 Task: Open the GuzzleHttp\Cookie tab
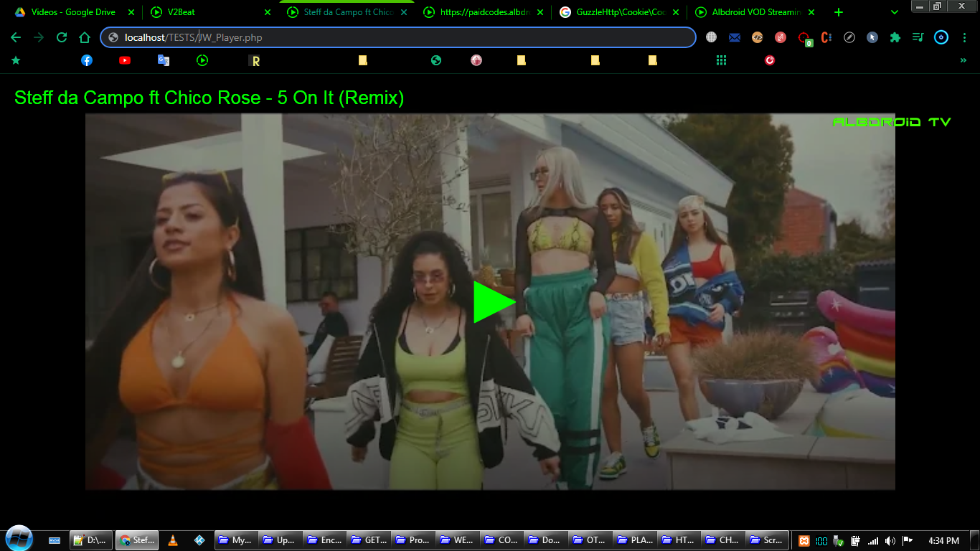click(621, 12)
